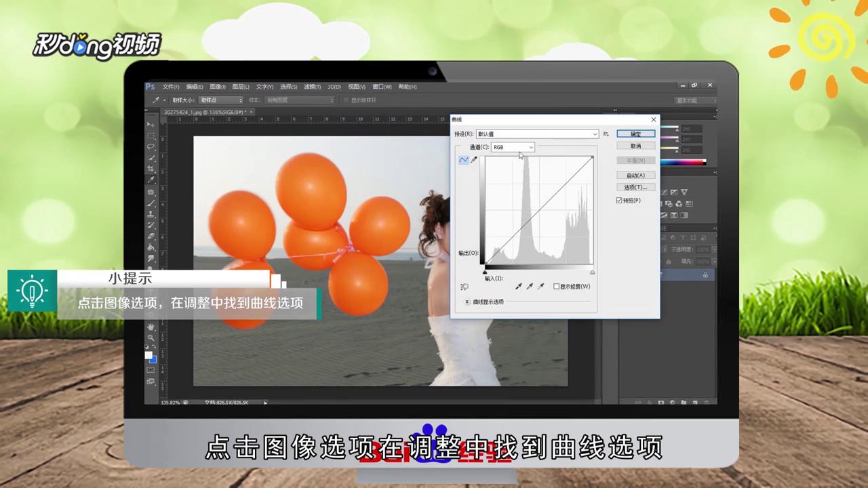Click the Photoshop Ps logo
868x488 pixels.
[151, 87]
